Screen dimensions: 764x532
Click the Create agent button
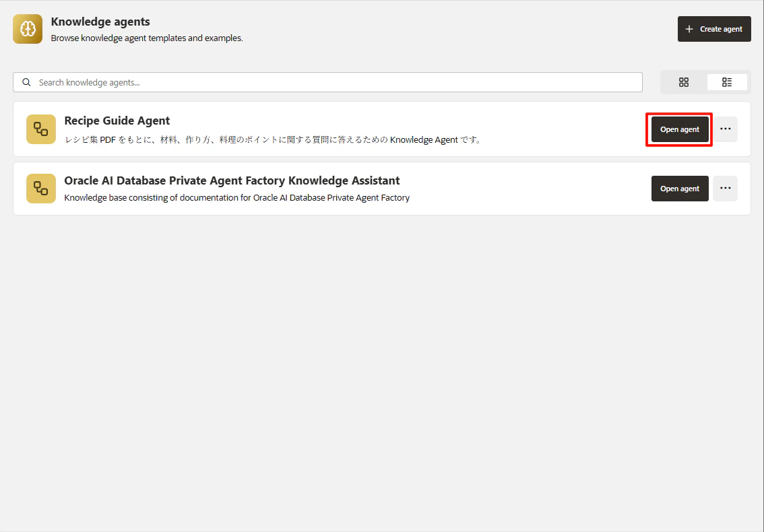click(714, 29)
